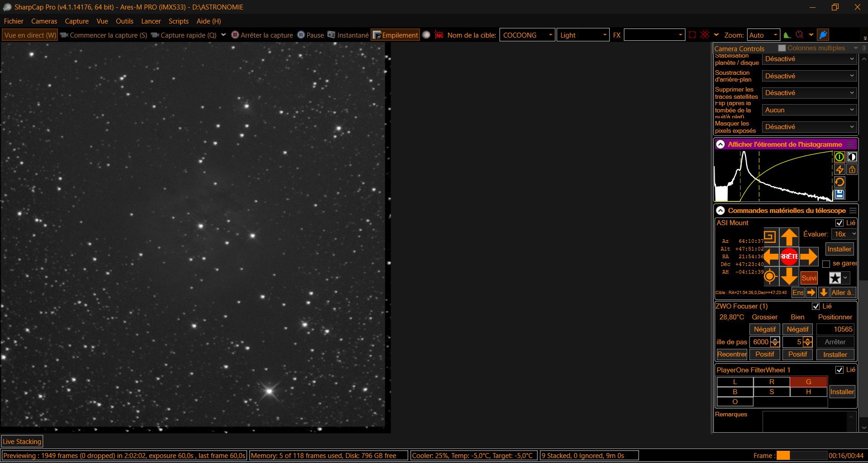Image resolution: width=868 pixels, height=463 pixels.
Task: Click the blue plug hardware icon
Action: coord(824,35)
